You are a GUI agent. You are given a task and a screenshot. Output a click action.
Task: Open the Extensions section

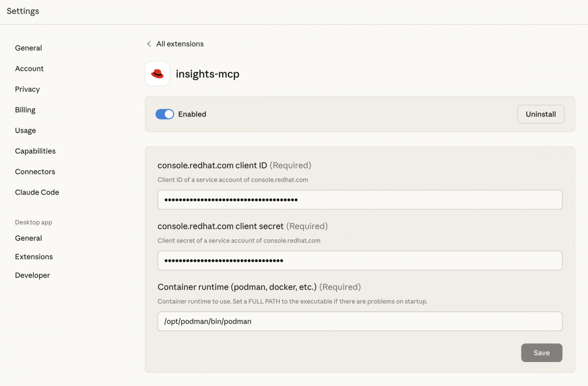pos(34,256)
